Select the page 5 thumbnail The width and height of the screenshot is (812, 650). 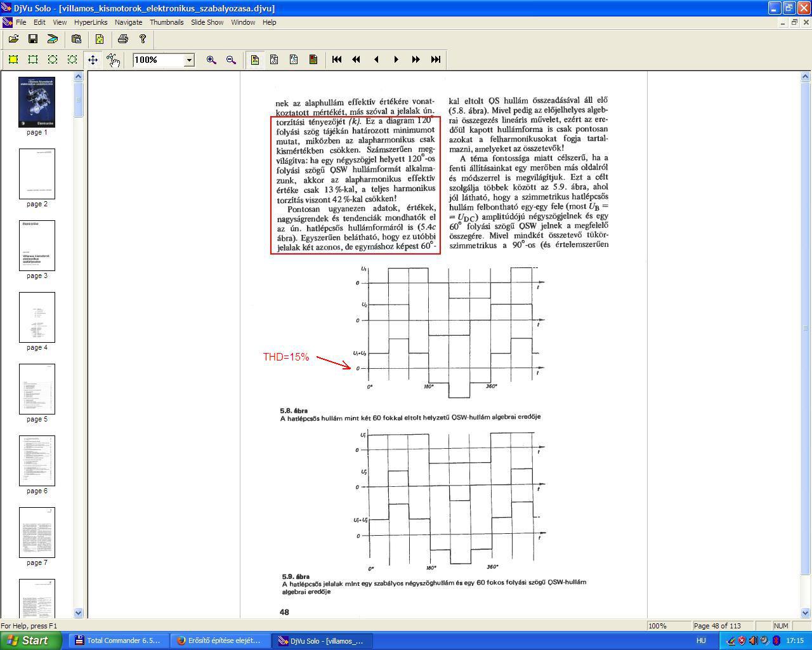(37, 389)
